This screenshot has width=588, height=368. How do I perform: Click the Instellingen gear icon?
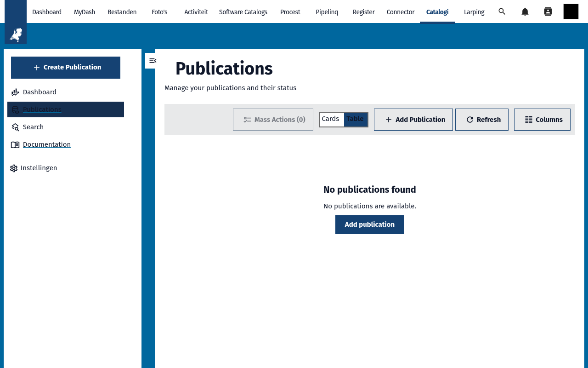pyautogui.click(x=14, y=168)
